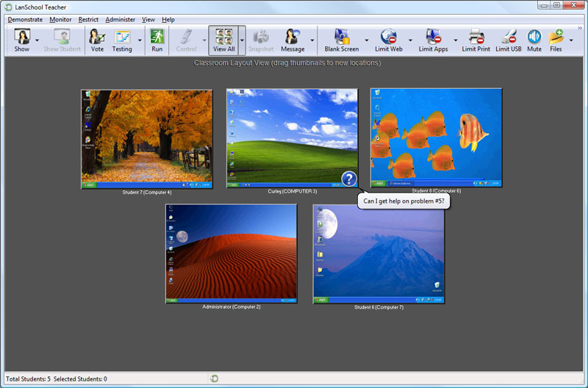
Task: Click the 'Student 7 (Computer 4)' label
Action: click(147, 193)
